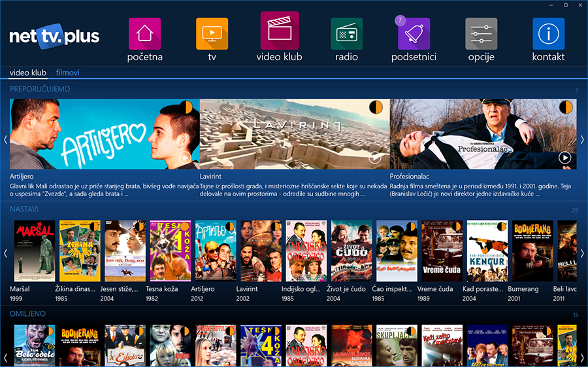Open Žikina dinastija movie poster

pos(80,251)
